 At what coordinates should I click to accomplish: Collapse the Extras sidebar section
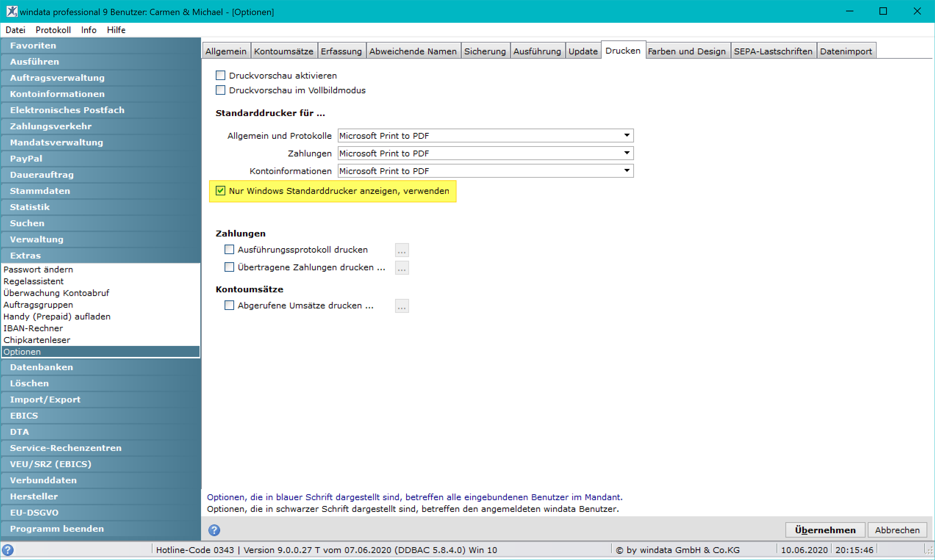[101, 256]
